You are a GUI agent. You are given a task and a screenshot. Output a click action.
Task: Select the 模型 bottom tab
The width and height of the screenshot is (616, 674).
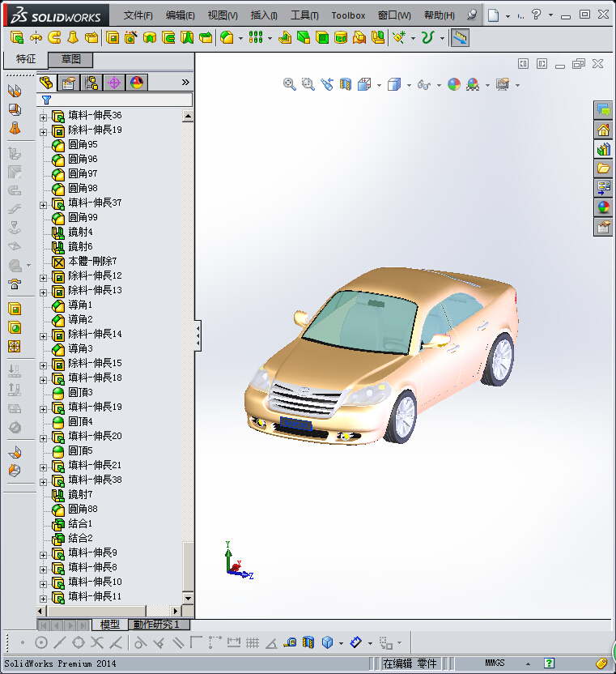pos(110,624)
